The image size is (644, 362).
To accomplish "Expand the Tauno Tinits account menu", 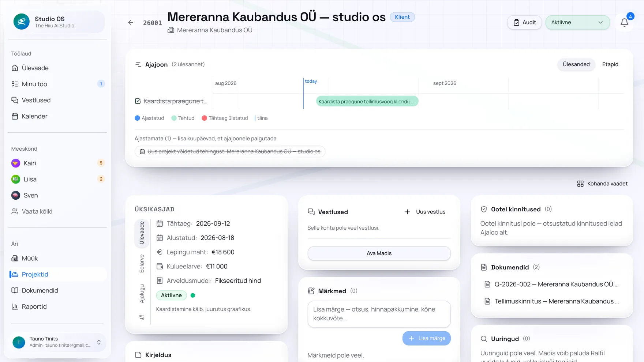I will [x=57, y=342].
